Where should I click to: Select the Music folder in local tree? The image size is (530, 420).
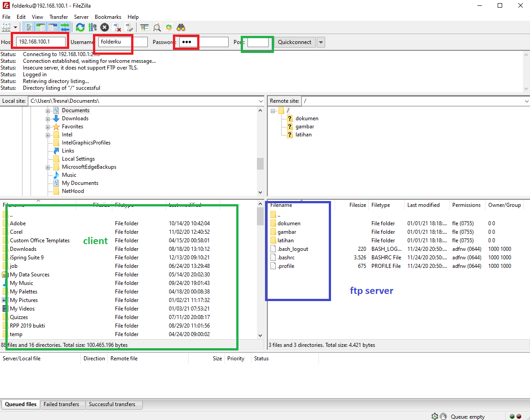click(69, 175)
